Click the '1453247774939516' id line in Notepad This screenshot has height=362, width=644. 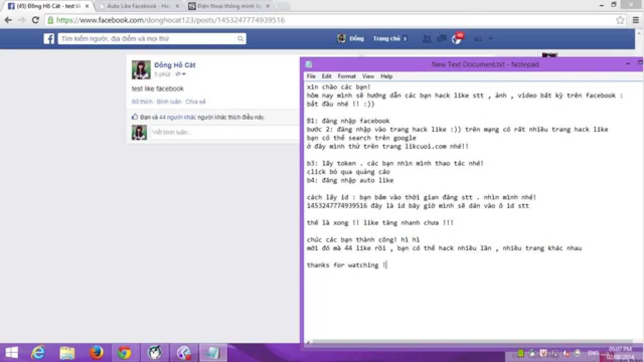pyautogui.click(x=418, y=206)
